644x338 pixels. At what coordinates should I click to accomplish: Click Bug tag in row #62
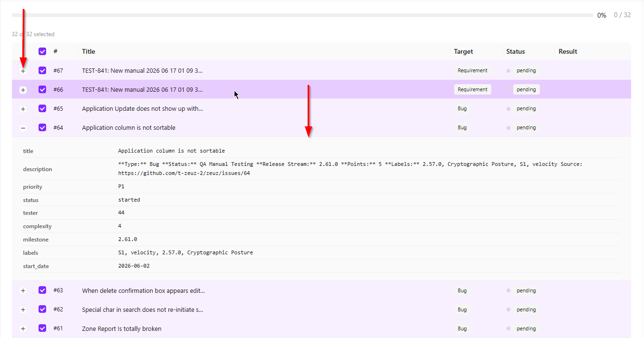click(x=462, y=309)
